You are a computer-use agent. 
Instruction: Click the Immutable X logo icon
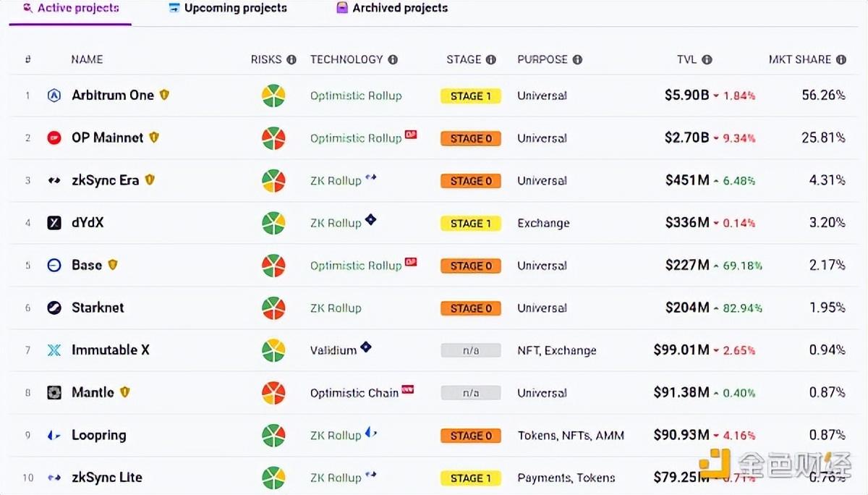click(54, 350)
